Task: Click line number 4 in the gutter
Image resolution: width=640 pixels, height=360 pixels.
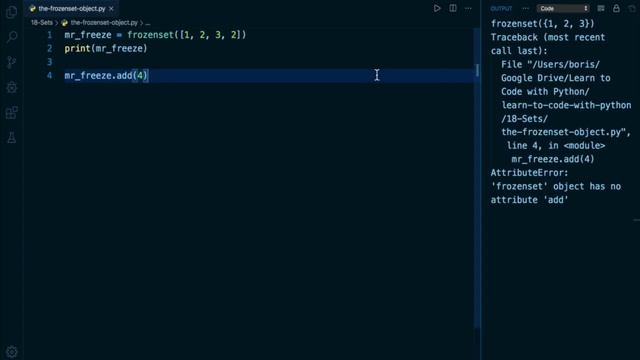Action: tap(49, 76)
